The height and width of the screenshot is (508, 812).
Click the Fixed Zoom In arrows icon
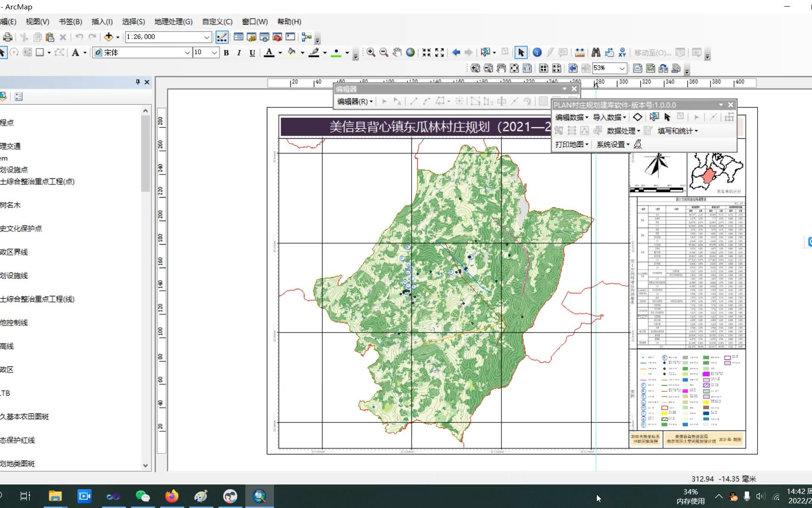[426, 52]
